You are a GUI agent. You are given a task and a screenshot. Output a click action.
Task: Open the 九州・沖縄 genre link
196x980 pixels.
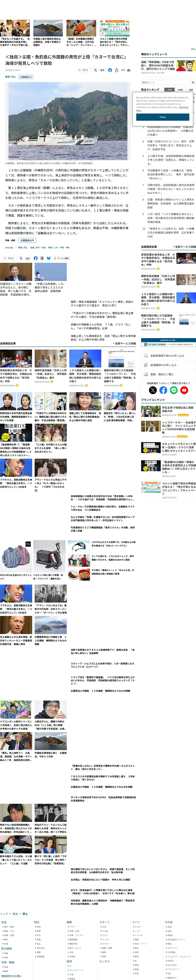pyautogui.click(x=59, y=248)
